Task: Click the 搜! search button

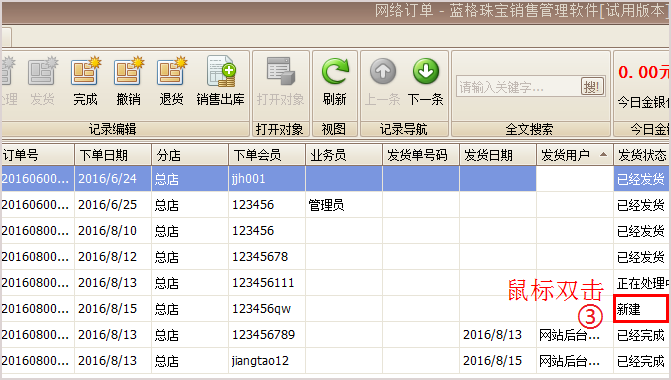Action: tap(592, 87)
